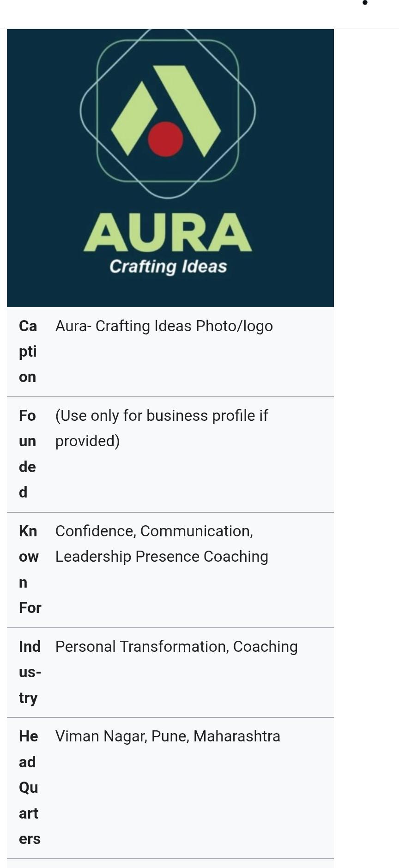The width and height of the screenshot is (399, 868).
Task: Tap 'Personal Transformation, Coaching' value
Action: click(176, 647)
